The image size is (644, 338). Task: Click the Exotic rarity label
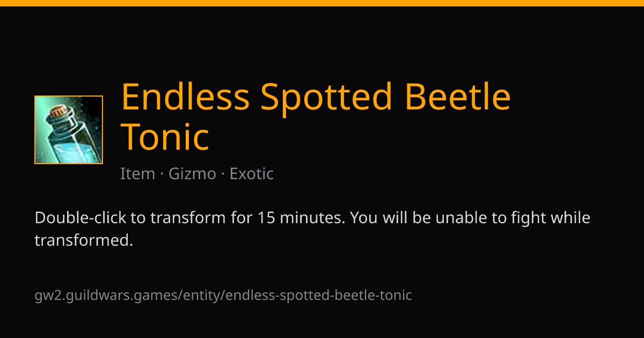(252, 174)
